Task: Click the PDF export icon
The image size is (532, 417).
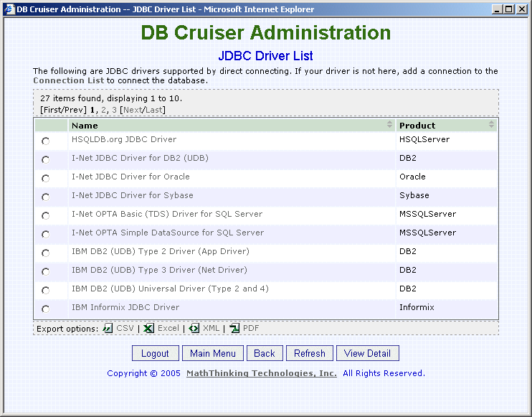Action: 234,328
